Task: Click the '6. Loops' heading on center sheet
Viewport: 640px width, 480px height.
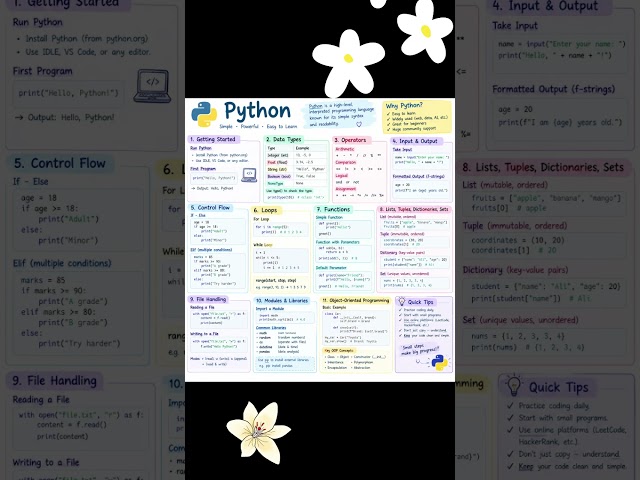Action: [x=265, y=210]
